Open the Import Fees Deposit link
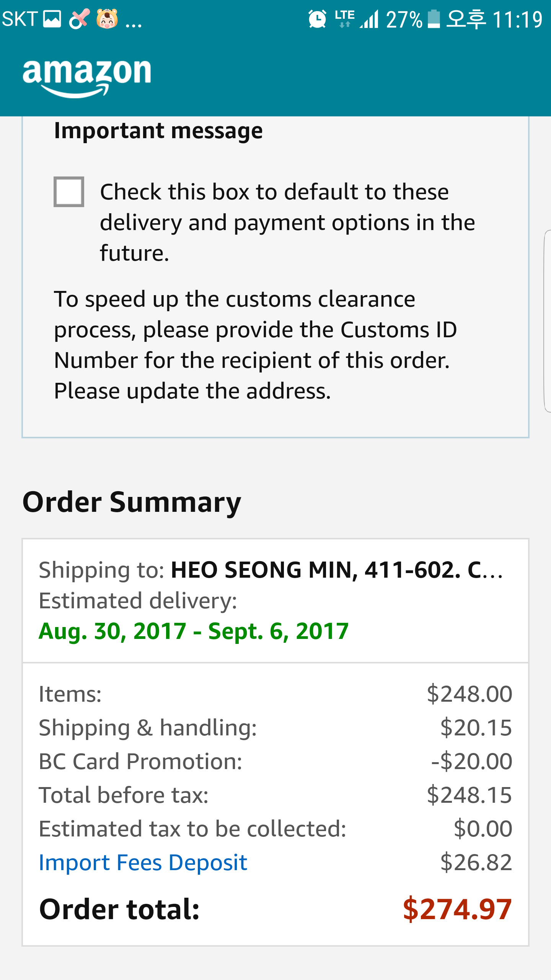The height and width of the screenshot is (980, 551). (143, 862)
